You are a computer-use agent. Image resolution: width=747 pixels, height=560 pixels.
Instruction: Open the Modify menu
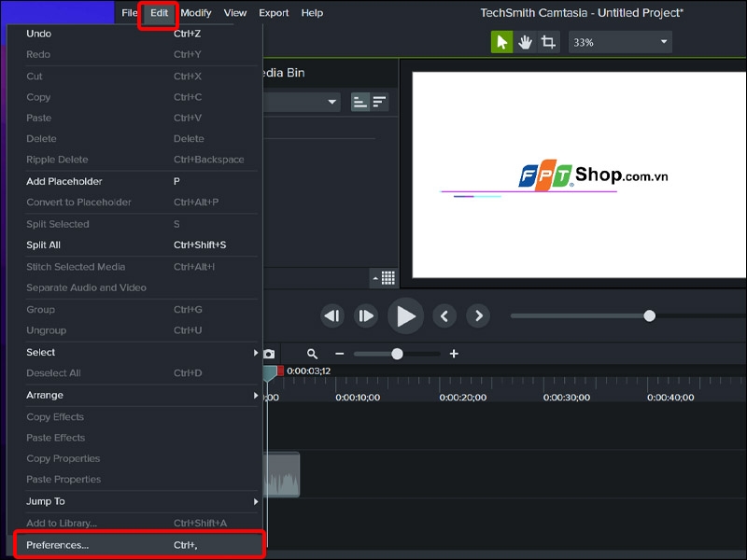point(195,12)
